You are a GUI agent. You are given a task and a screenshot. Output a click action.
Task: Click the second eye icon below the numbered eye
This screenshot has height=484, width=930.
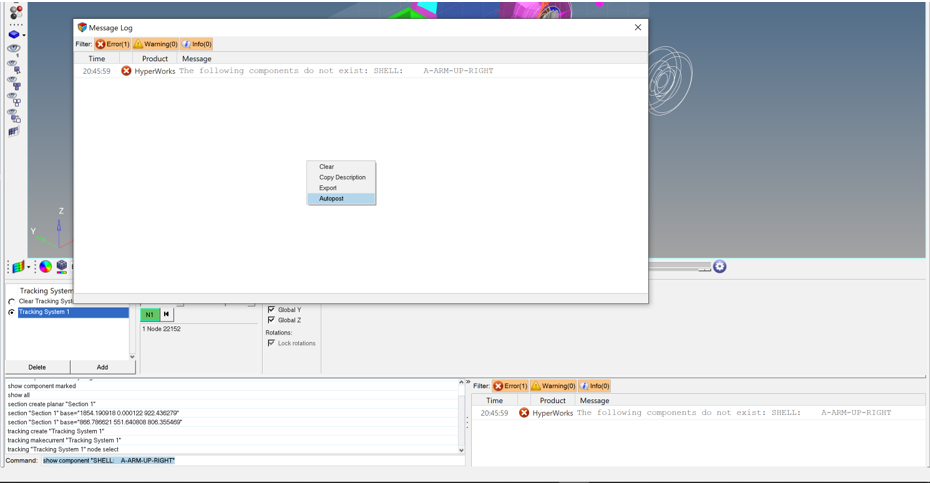coord(14,66)
